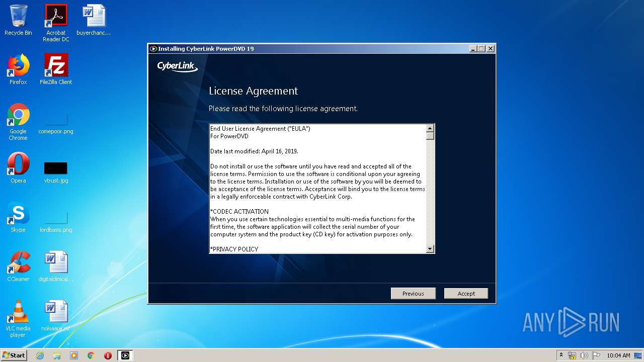Screen dimensions: 644x362
Task: Open the CCleaner desktop icon
Action: click(x=18, y=266)
